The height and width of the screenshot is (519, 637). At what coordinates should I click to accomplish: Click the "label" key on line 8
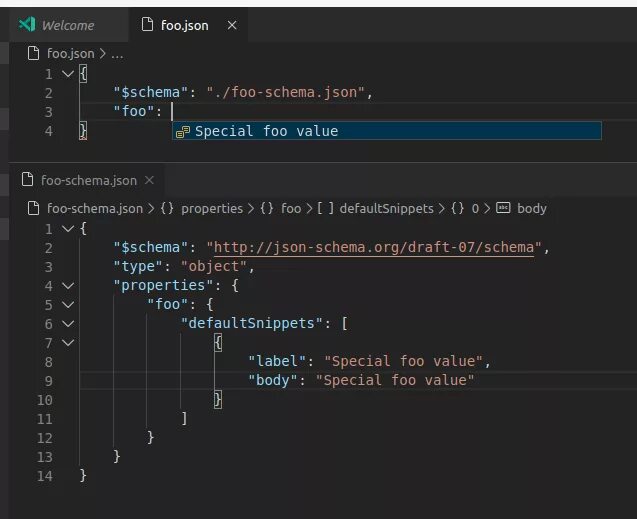(x=277, y=361)
